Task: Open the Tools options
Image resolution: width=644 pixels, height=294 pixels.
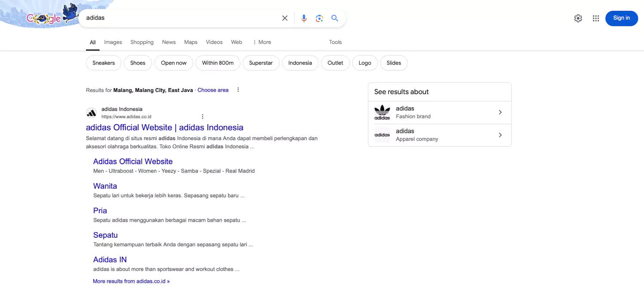Action: tap(335, 42)
